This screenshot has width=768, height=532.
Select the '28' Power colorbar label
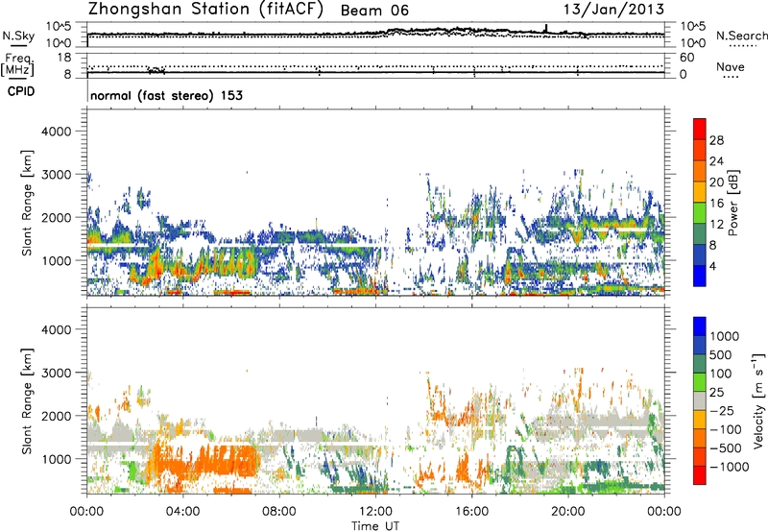coord(716,140)
